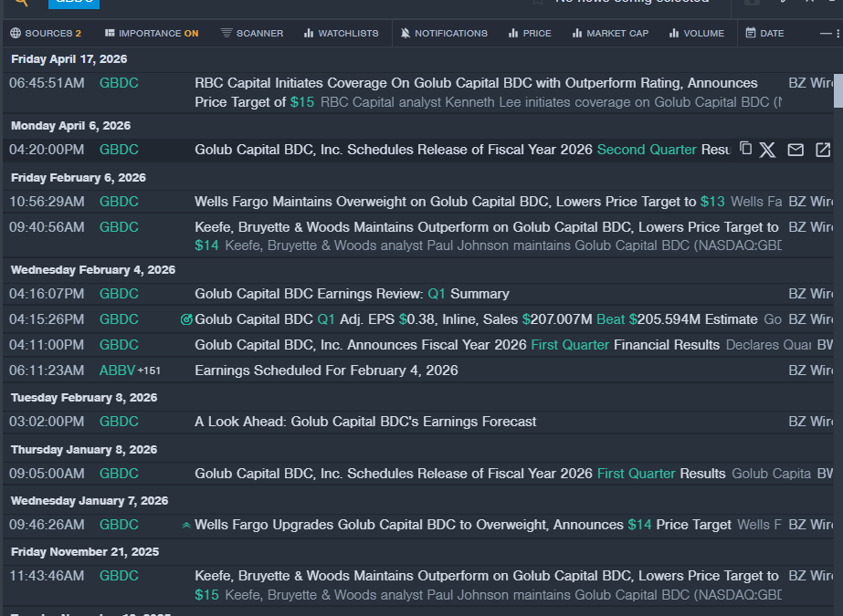The height and width of the screenshot is (616, 843).
Task: Open the Sources filter globe icon
Action: click(16, 33)
